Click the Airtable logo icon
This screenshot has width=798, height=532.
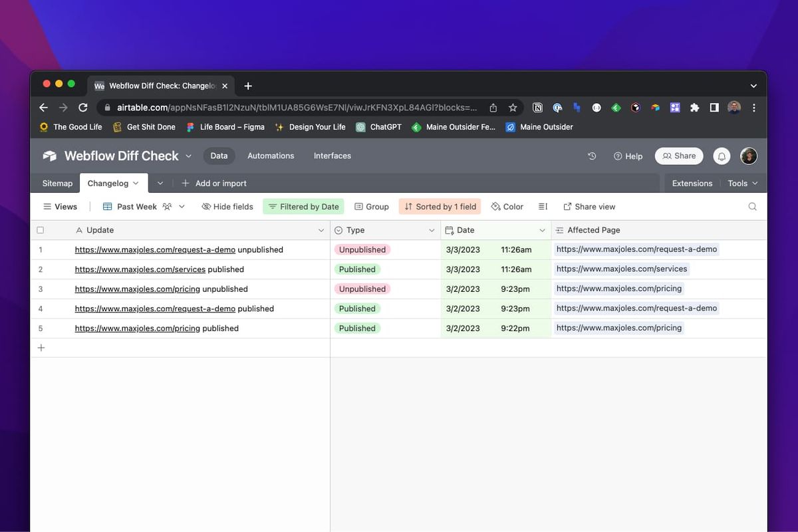(50, 156)
